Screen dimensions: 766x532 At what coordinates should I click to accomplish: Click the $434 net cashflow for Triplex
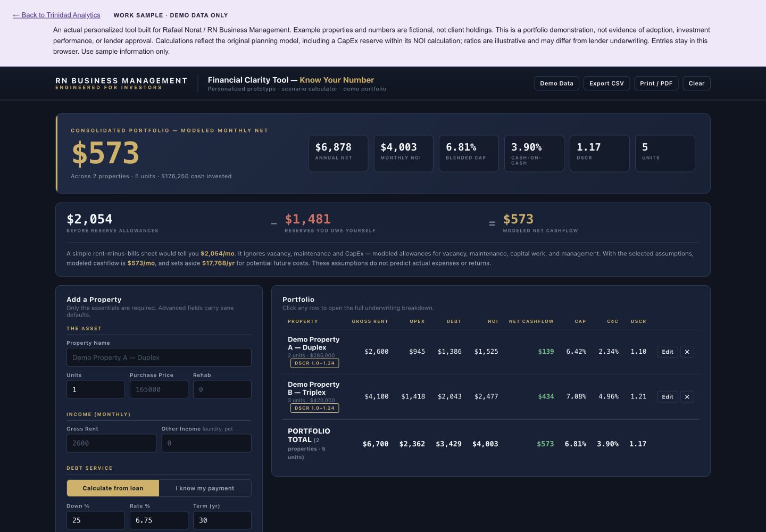(546, 397)
